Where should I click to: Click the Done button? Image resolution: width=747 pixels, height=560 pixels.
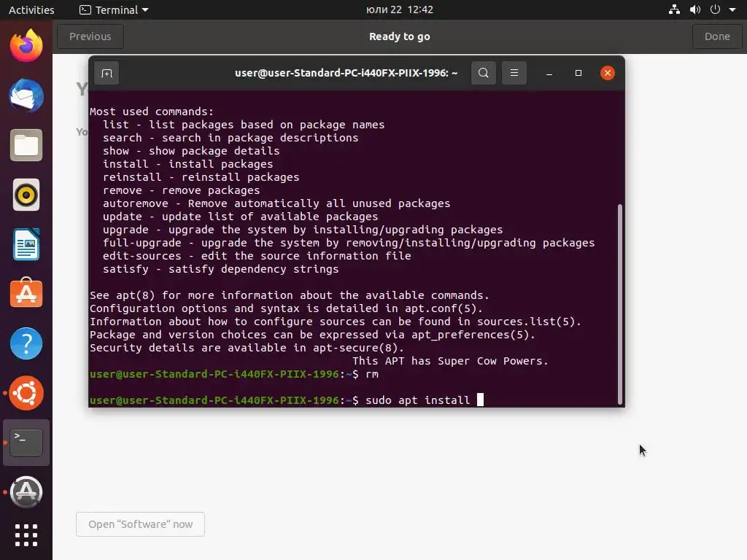coord(717,36)
